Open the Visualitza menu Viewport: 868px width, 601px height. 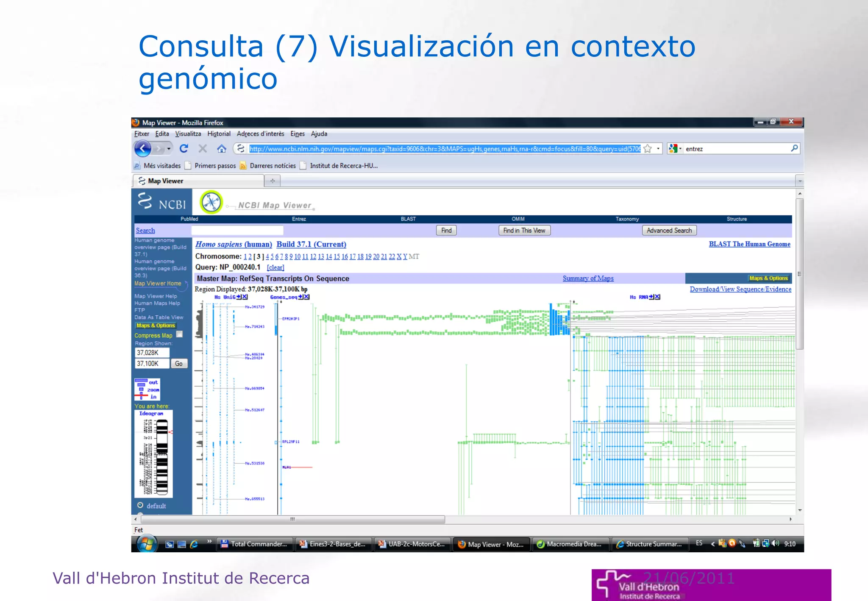(x=188, y=134)
